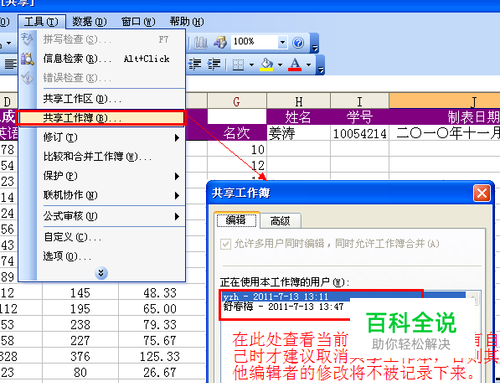This screenshot has height=383, width=500.
Task: Select user 舒春梅 in the users list
Action: click(283, 307)
